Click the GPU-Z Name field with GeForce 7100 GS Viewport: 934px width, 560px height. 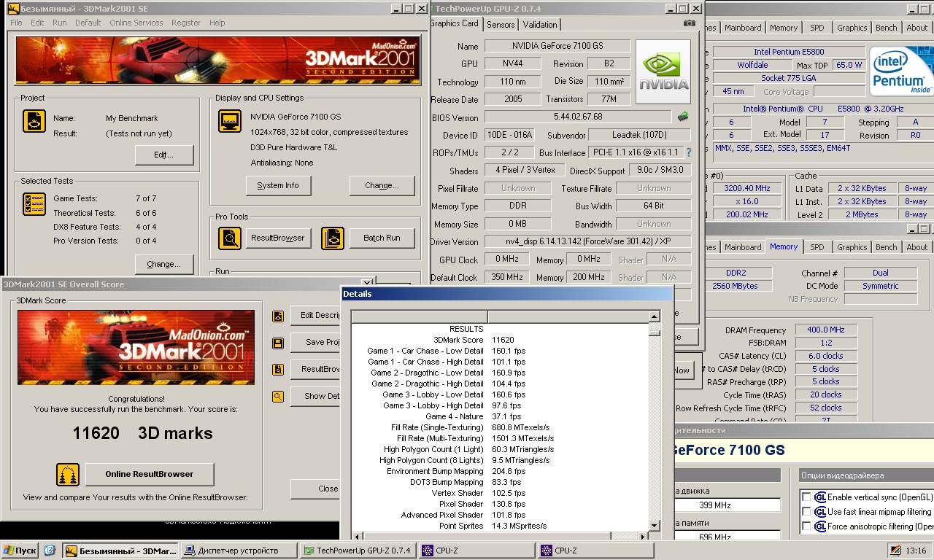[557, 46]
